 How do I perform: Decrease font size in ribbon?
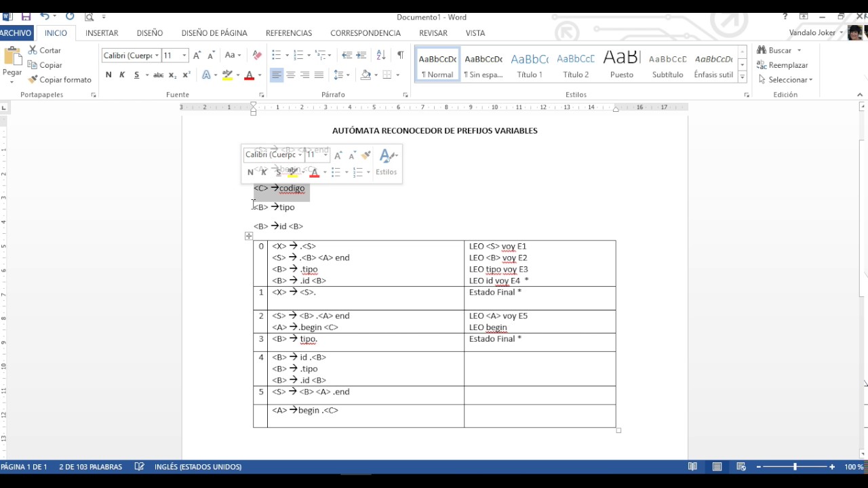pos(211,55)
